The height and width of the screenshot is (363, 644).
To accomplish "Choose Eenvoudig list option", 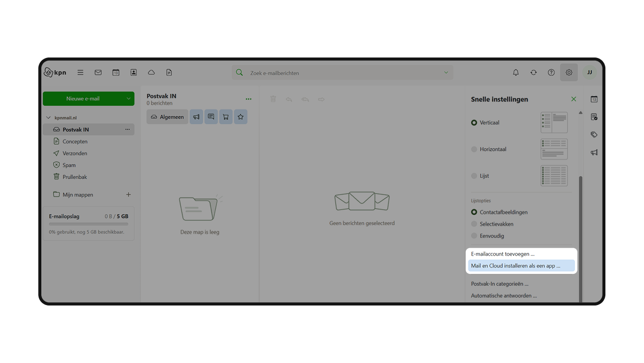I will 474,236.
